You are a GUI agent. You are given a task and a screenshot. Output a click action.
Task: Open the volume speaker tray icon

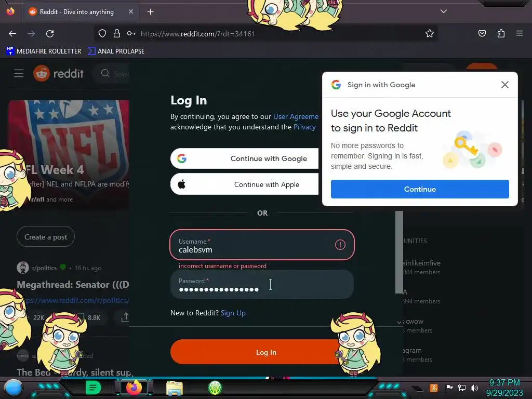coord(474,388)
